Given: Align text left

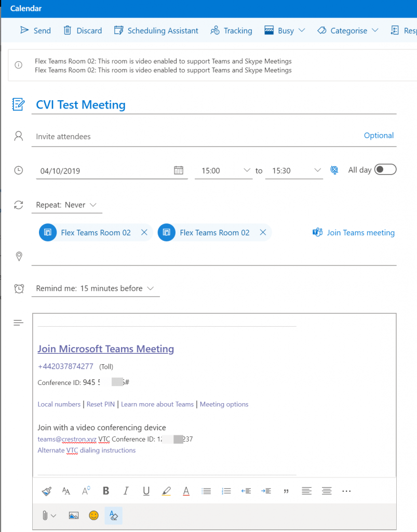Looking at the screenshot, I should pos(306,491).
